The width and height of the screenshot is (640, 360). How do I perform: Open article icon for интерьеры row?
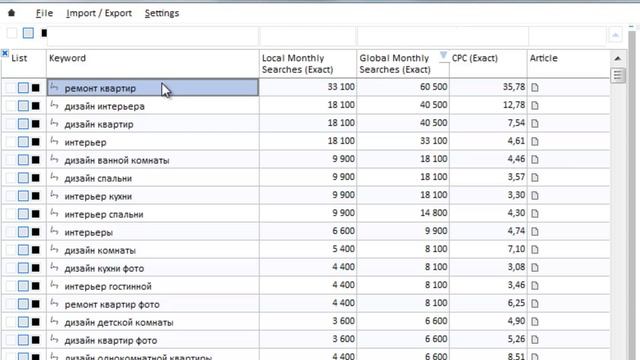tap(535, 231)
